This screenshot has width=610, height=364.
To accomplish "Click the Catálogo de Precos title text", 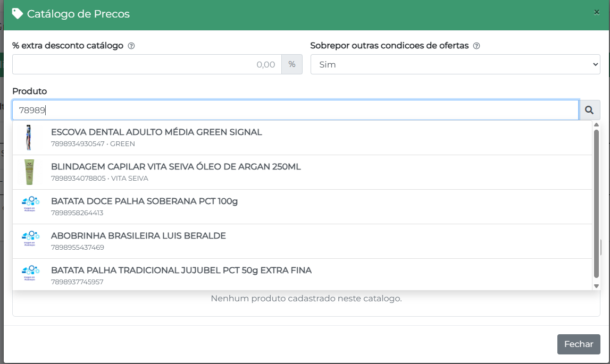I will coord(78,14).
